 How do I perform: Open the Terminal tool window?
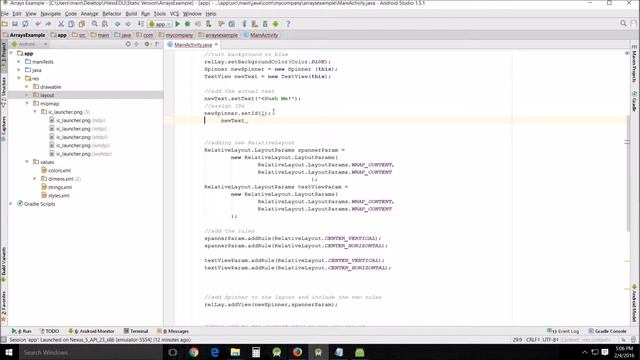click(136, 331)
